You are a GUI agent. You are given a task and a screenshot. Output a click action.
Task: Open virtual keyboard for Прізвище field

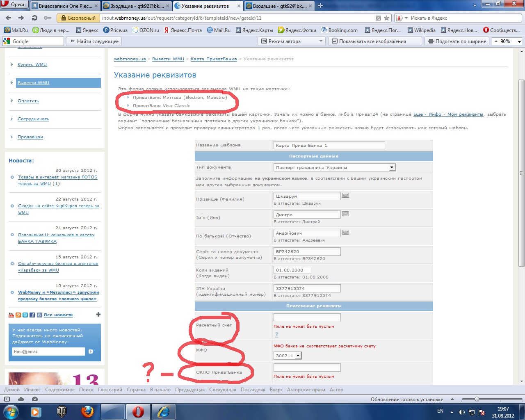click(x=345, y=195)
